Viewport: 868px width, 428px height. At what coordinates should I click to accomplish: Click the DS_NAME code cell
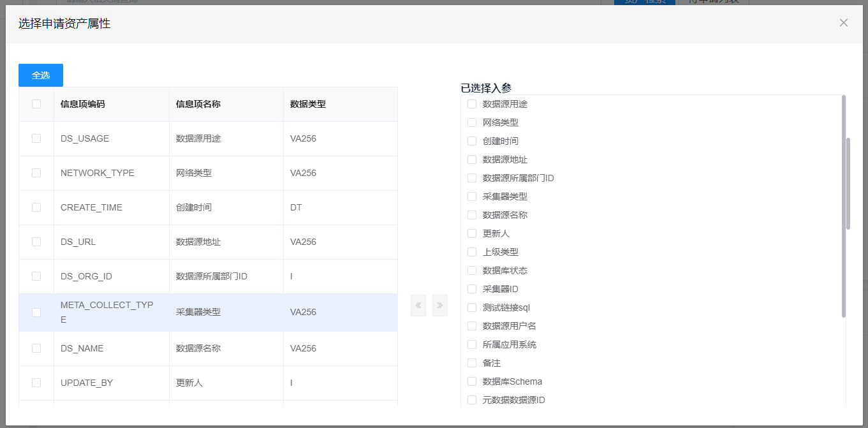112,348
